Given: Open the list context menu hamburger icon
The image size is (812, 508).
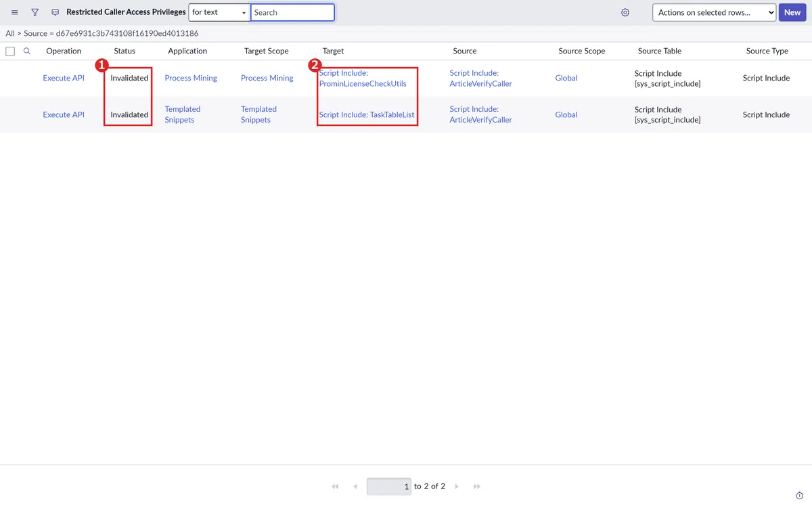Looking at the screenshot, I should click(x=15, y=12).
